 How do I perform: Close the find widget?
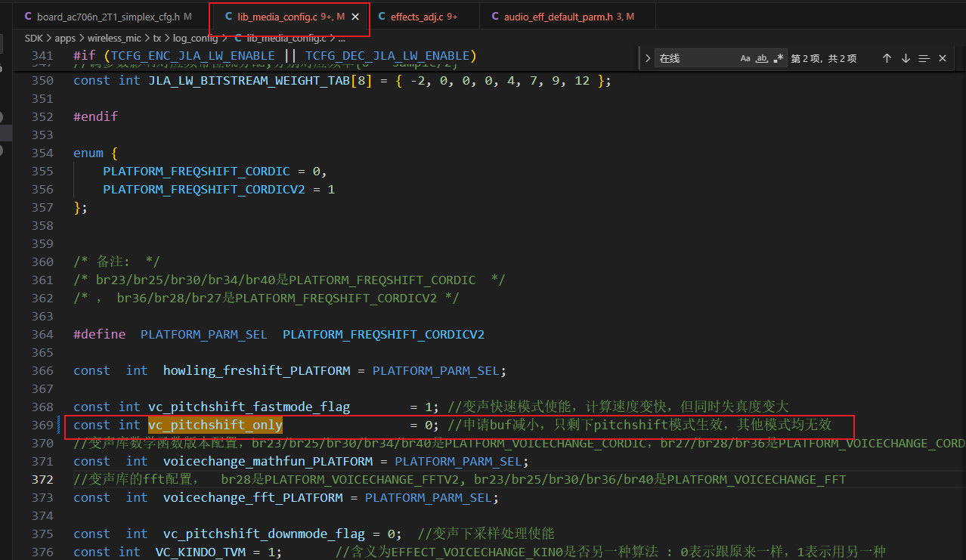click(x=943, y=58)
